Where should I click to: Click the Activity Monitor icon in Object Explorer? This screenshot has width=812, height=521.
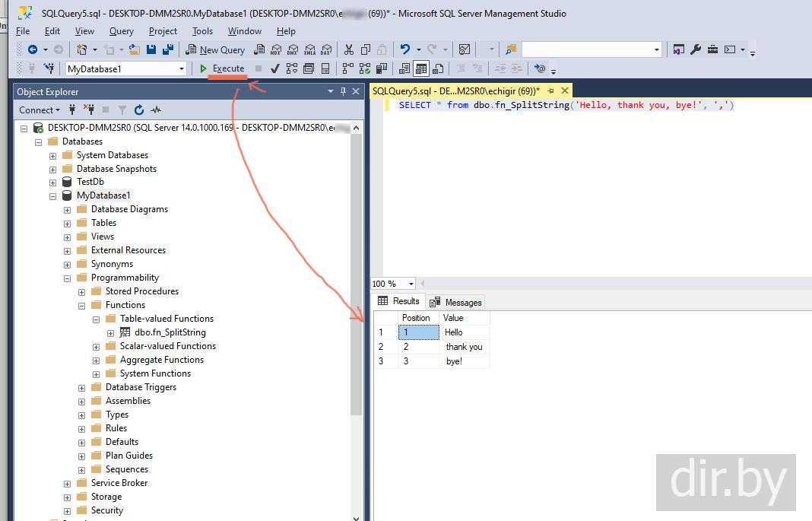click(x=156, y=110)
